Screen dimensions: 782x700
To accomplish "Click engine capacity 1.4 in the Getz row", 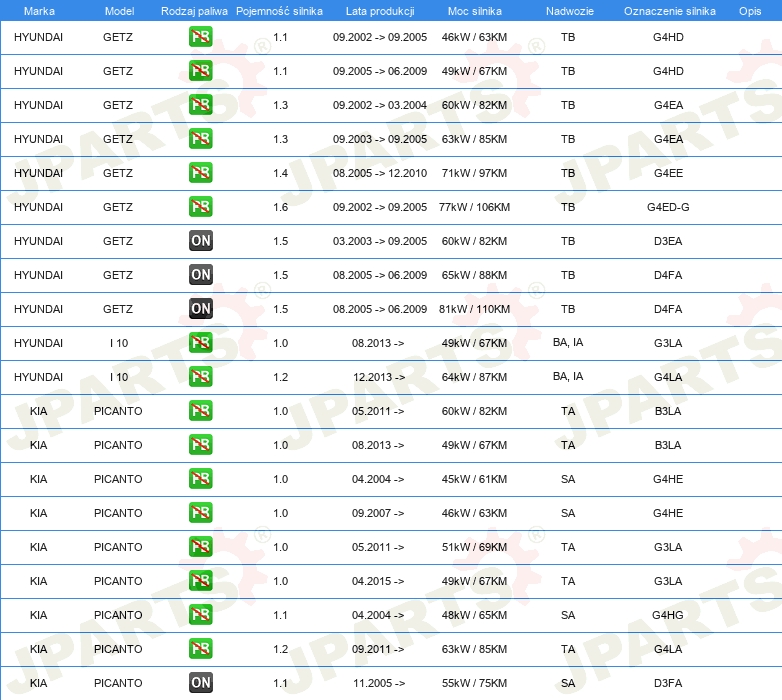I will pos(280,173).
